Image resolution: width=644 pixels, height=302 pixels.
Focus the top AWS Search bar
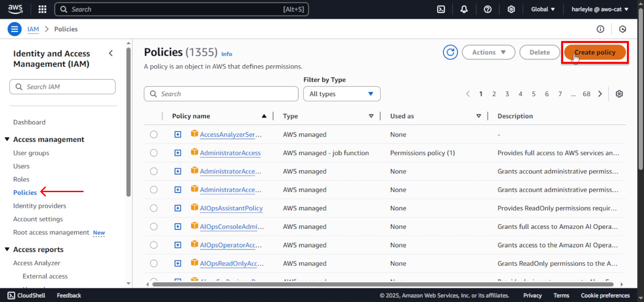181,9
